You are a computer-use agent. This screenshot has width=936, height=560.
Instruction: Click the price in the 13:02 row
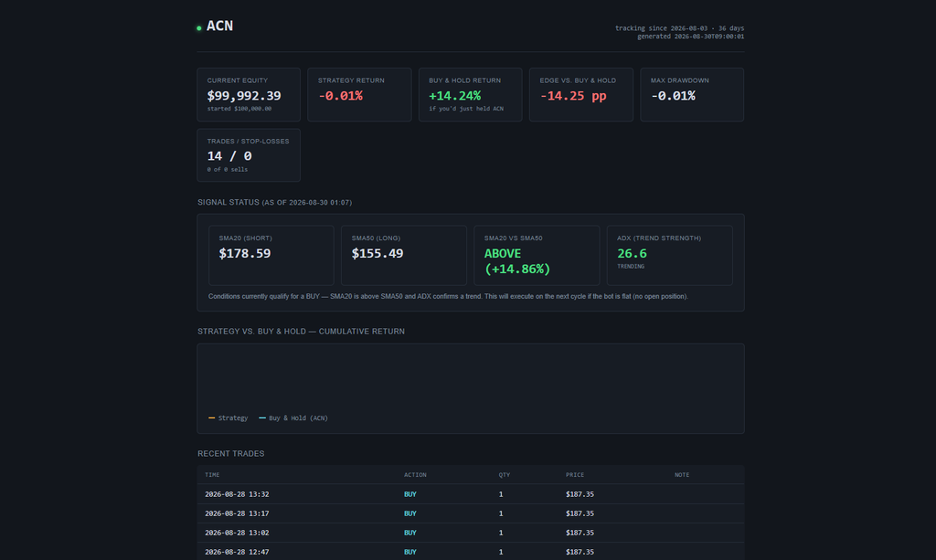pos(580,533)
